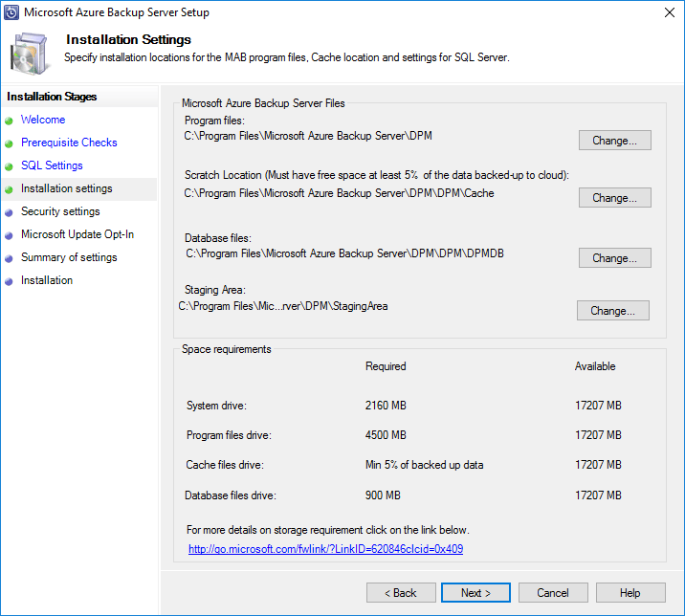
Task: Click the Program files drive required 4500 MB
Action: (386, 435)
